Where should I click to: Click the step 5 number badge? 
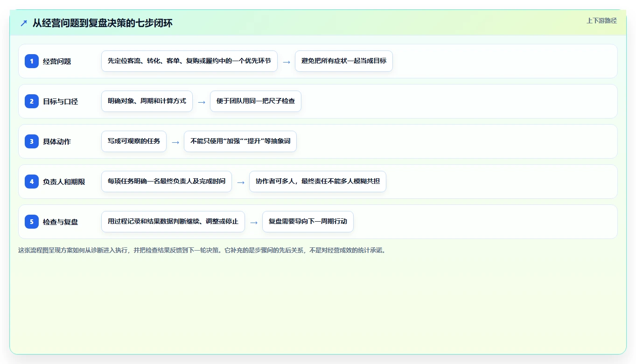[x=32, y=222]
